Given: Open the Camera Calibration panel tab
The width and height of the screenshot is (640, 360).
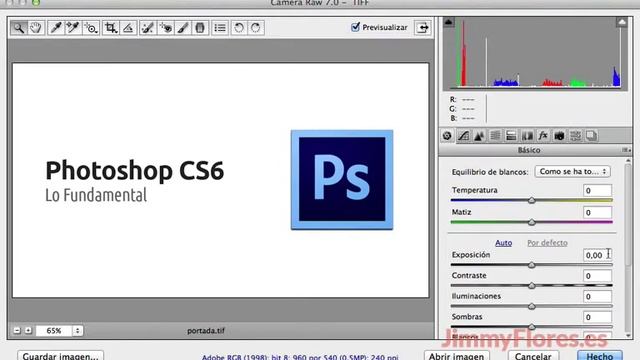Looking at the screenshot, I should pyautogui.click(x=559, y=136).
